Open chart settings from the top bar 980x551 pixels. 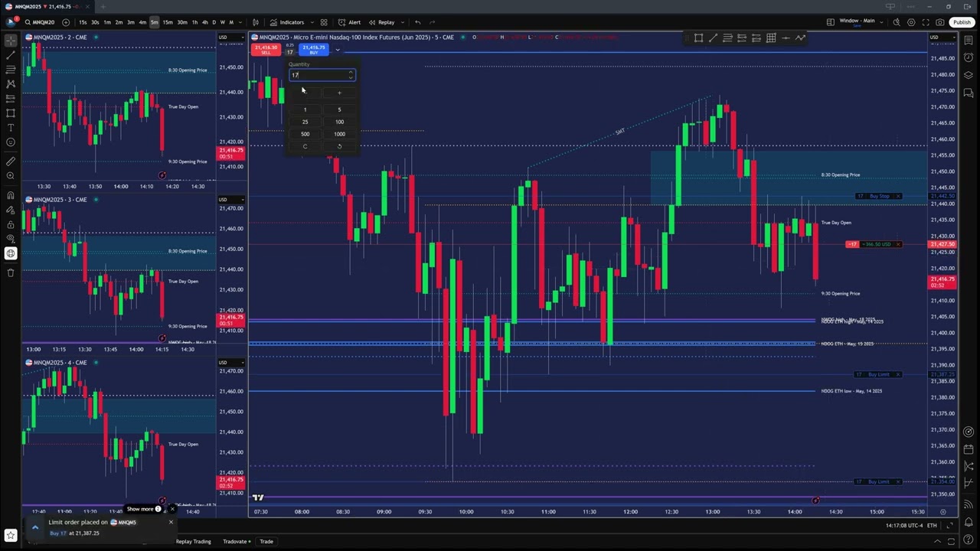[x=911, y=22]
